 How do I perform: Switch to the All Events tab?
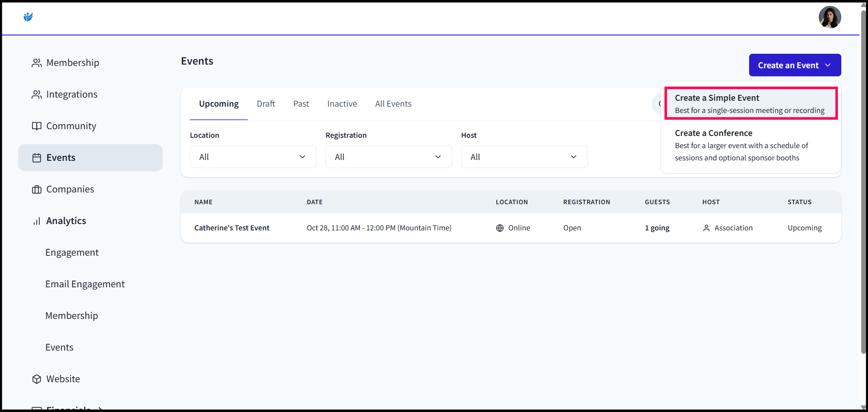[393, 104]
